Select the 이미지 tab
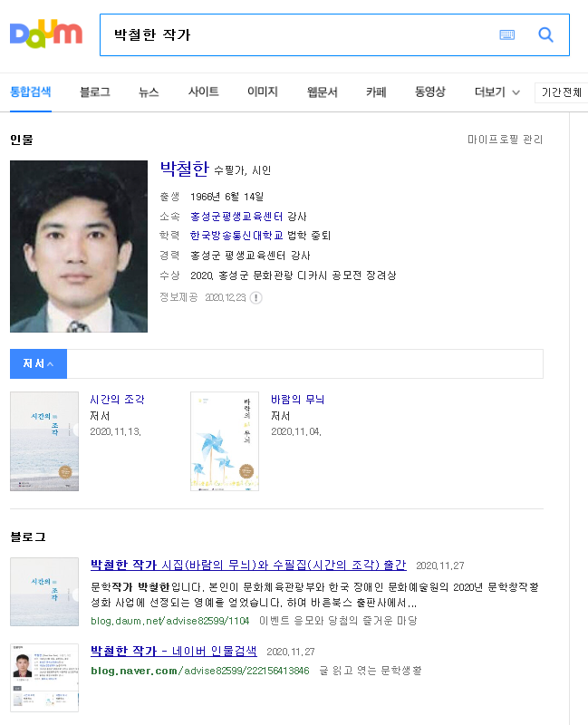588x725 pixels. (x=262, y=92)
